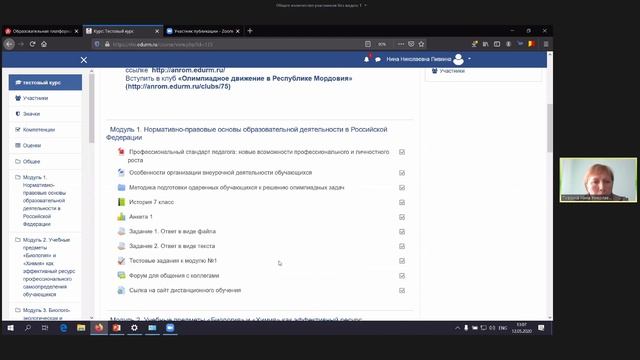This screenshot has height=360, width=640.
Task: Expand the user menu arrow next to avatar
Action: click(469, 59)
